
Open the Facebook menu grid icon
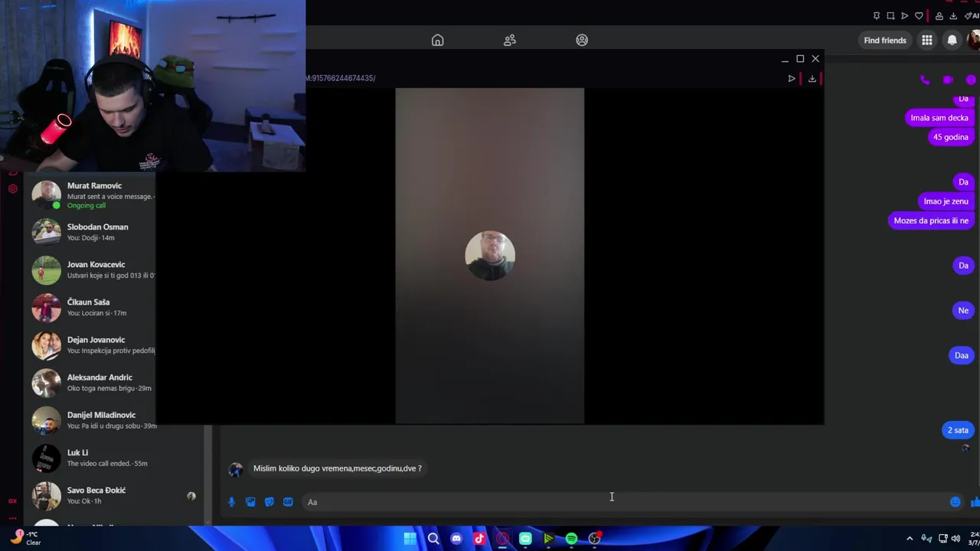pyautogui.click(x=927, y=41)
